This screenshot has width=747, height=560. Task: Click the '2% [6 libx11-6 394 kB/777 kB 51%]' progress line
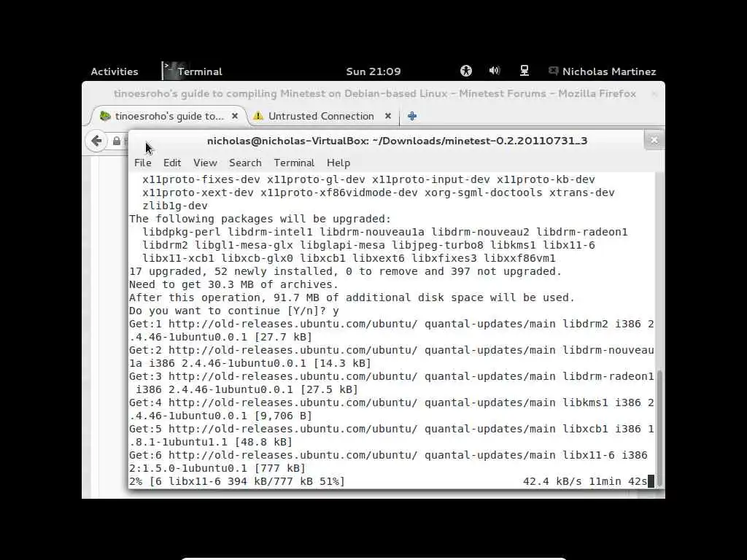pyautogui.click(x=237, y=481)
